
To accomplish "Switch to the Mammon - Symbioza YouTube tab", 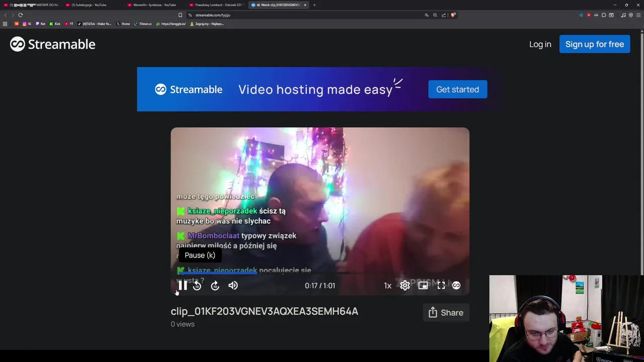I will click(x=154, y=5).
